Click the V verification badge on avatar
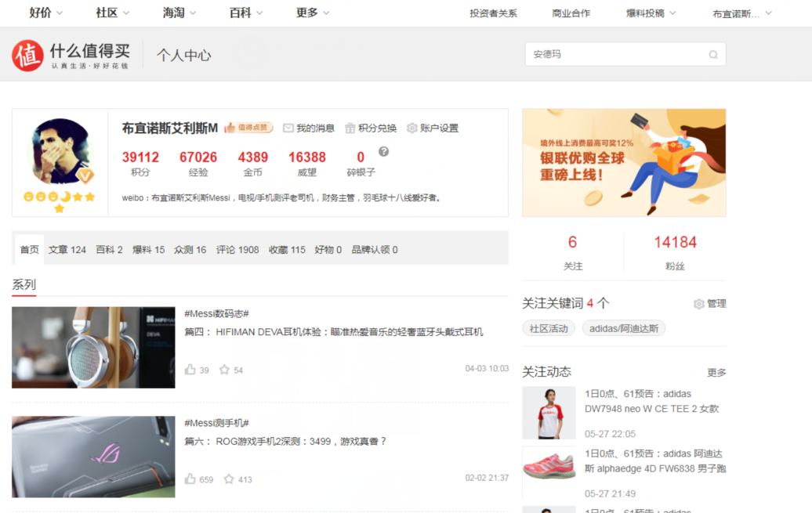 tap(85, 175)
